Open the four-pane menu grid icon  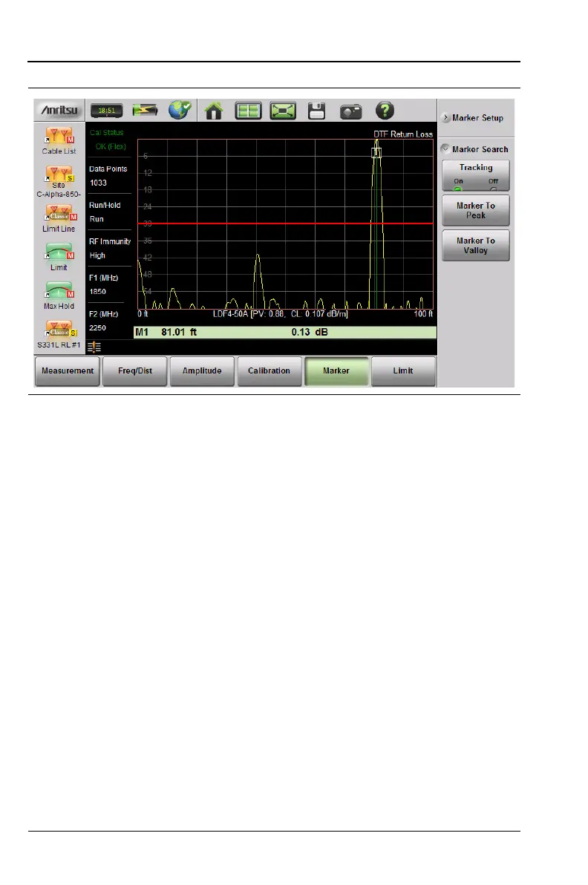pyautogui.click(x=248, y=111)
